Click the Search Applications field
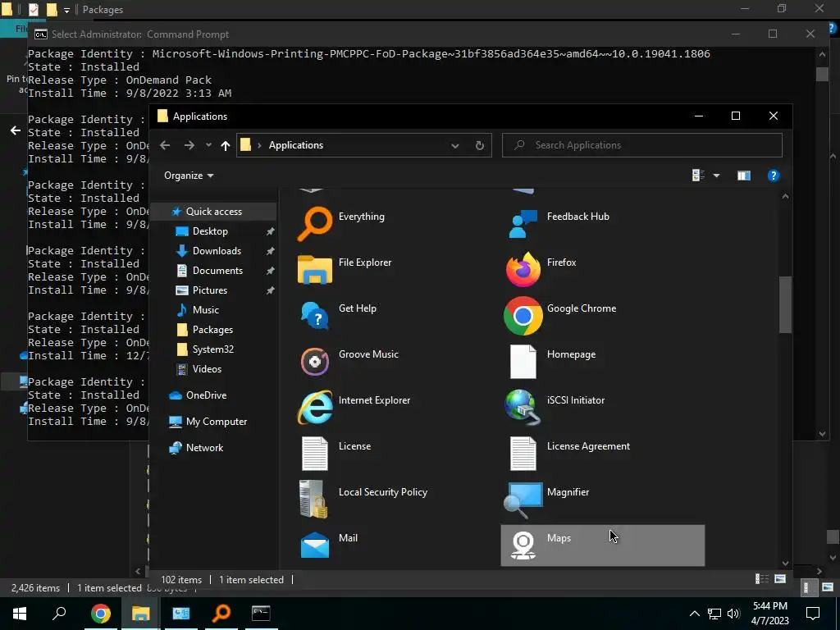The height and width of the screenshot is (630, 840). click(x=641, y=145)
